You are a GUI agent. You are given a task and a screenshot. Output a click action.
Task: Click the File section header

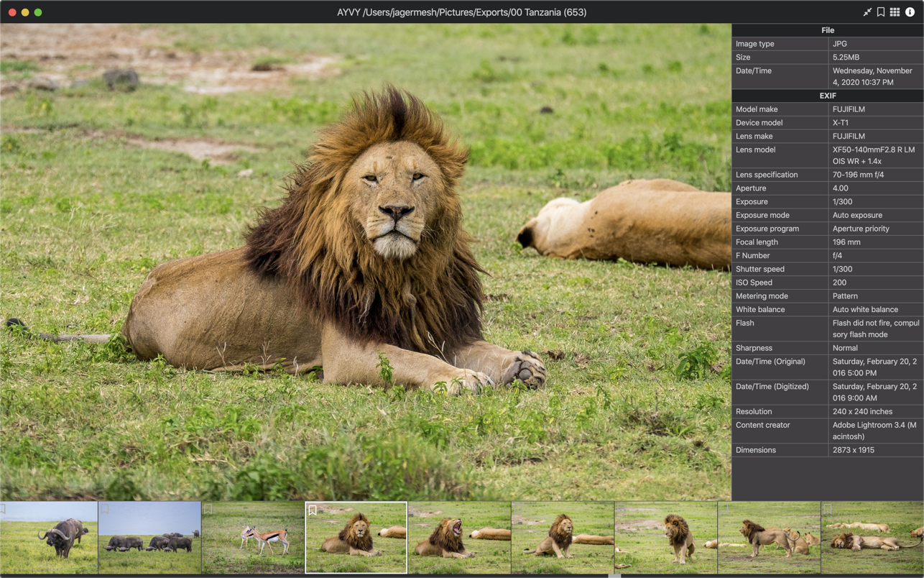[x=828, y=30]
